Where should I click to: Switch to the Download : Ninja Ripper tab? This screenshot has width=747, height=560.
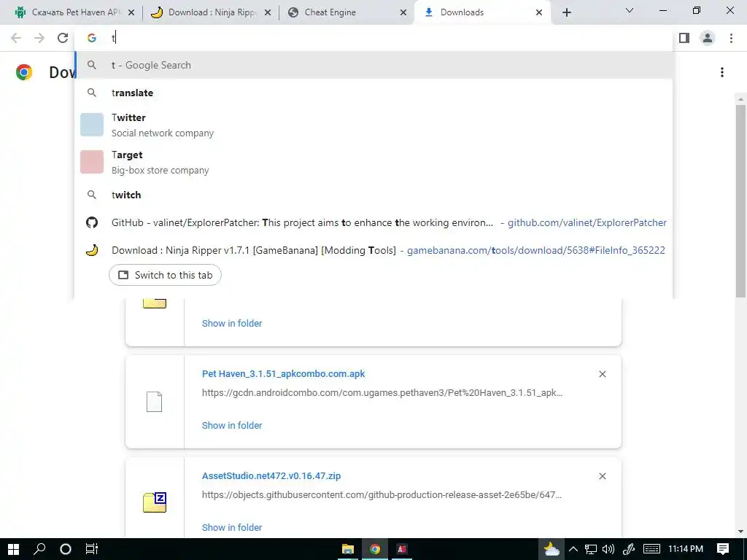(x=209, y=12)
